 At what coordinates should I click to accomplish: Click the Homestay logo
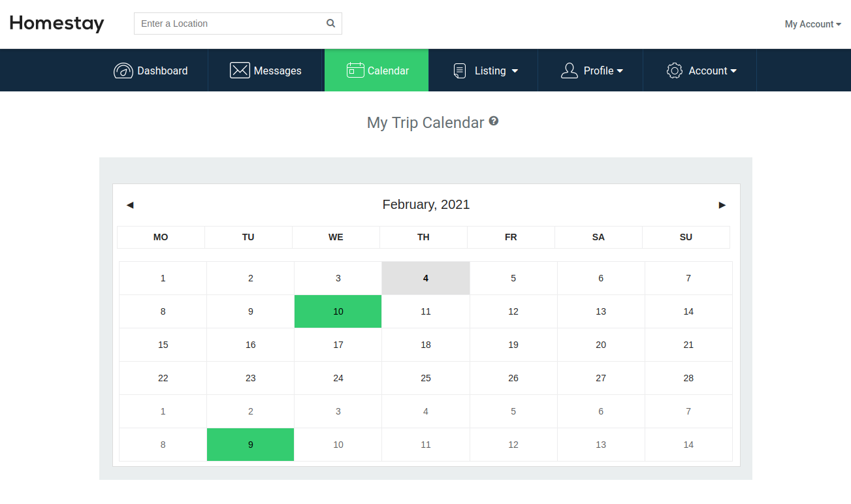(x=56, y=24)
